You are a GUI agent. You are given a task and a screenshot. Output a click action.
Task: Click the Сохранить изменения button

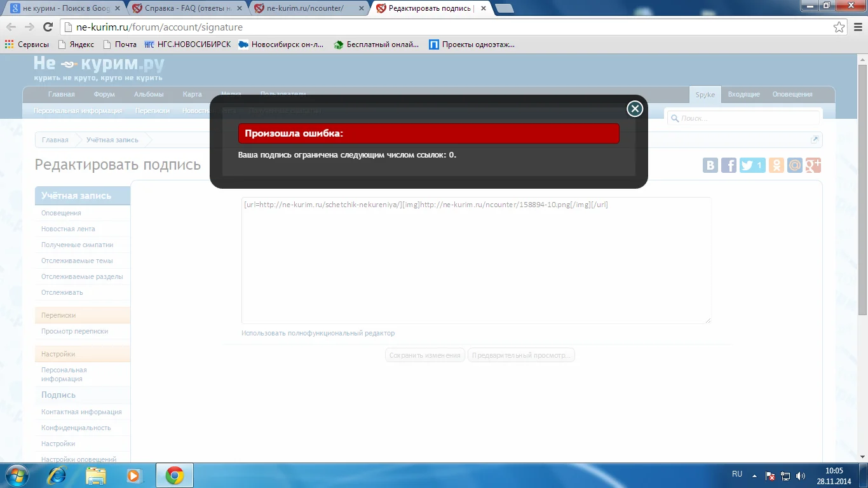click(425, 355)
